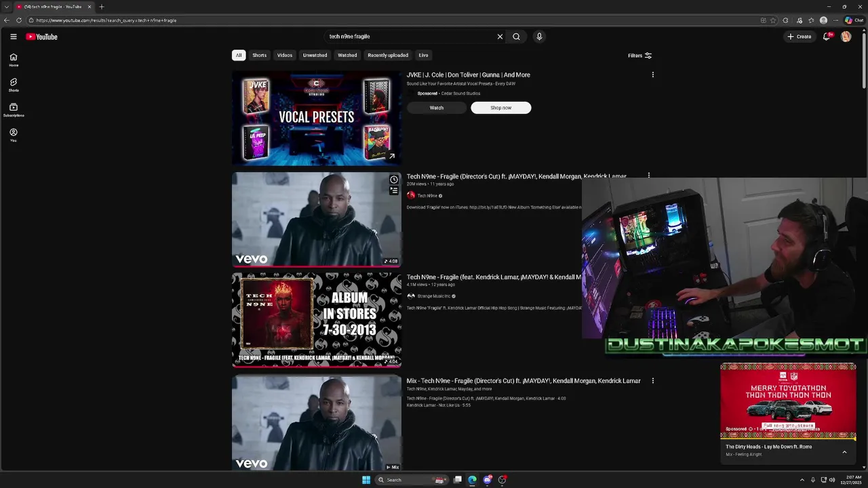Image resolution: width=868 pixels, height=488 pixels.
Task: Open Home in the sidebar
Action: coord(14,60)
